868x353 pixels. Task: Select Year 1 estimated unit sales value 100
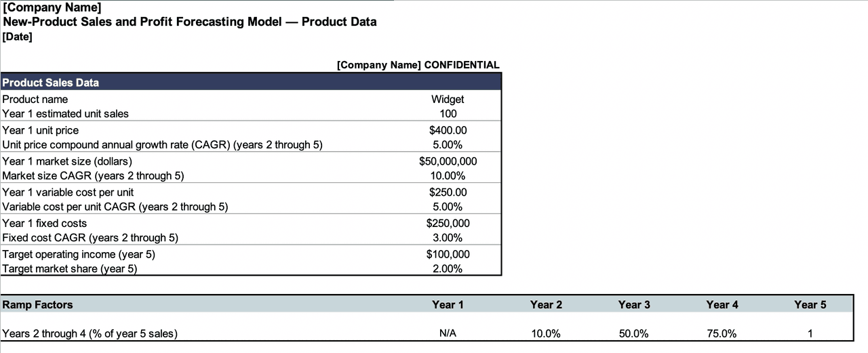pyautogui.click(x=448, y=114)
